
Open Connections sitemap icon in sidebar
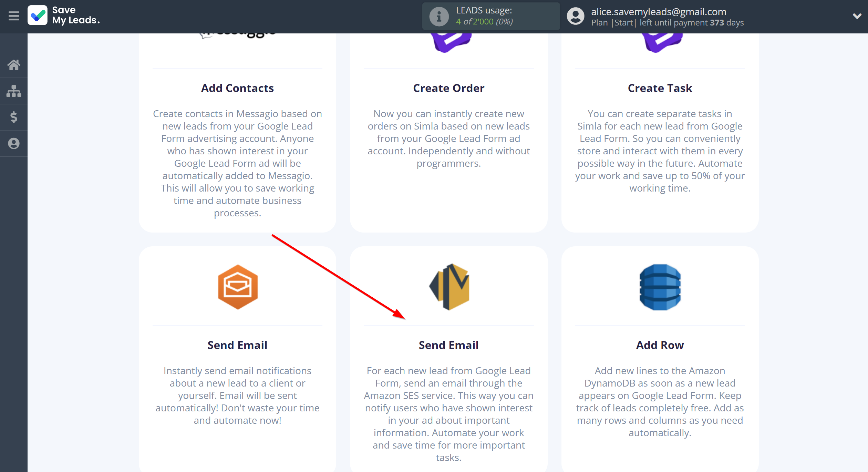click(14, 91)
